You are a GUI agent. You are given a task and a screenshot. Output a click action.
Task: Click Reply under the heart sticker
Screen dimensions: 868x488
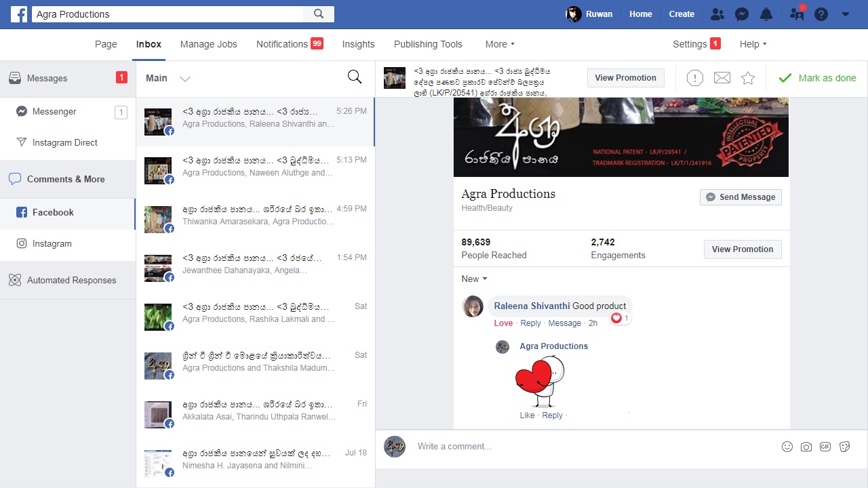click(552, 415)
